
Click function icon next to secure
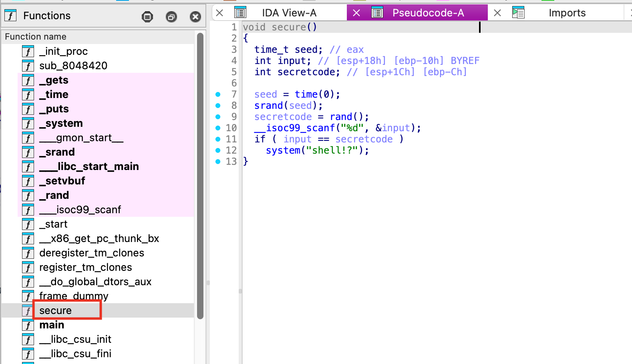tap(28, 310)
